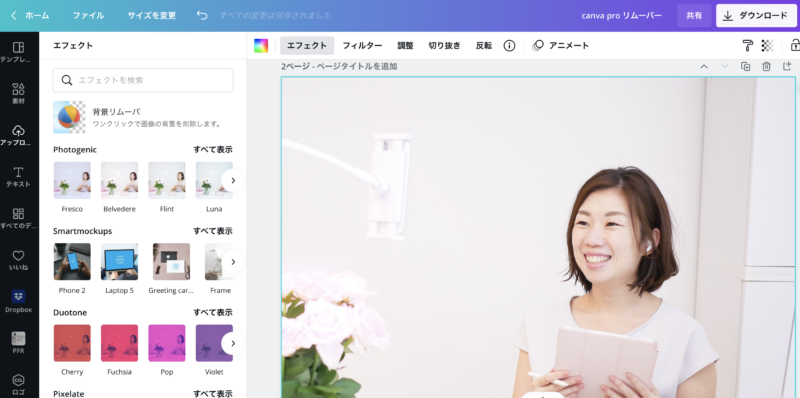
Task: Open the Uploads sidebar tab
Action: (18, 135)
